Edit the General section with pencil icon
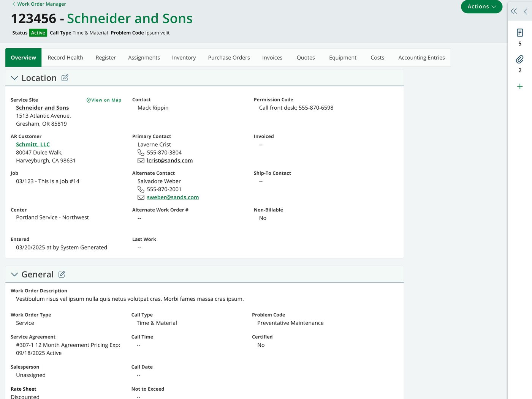Image resolution: width=532 pixels, height=399 pixels. pyautogui.click(x=62, y=274)
